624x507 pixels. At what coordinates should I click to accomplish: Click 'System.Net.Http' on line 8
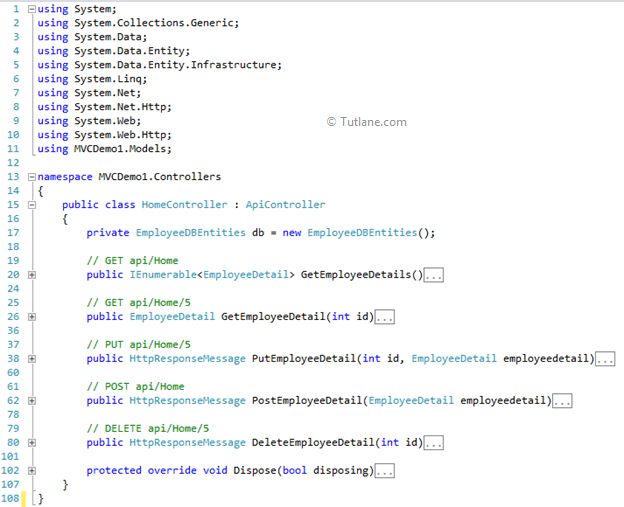tap(120, 107)
